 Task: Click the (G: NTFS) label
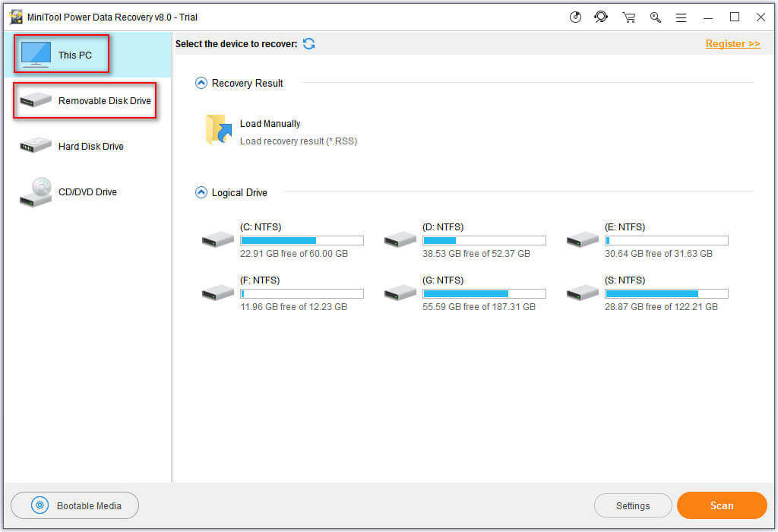click(443, 280)
